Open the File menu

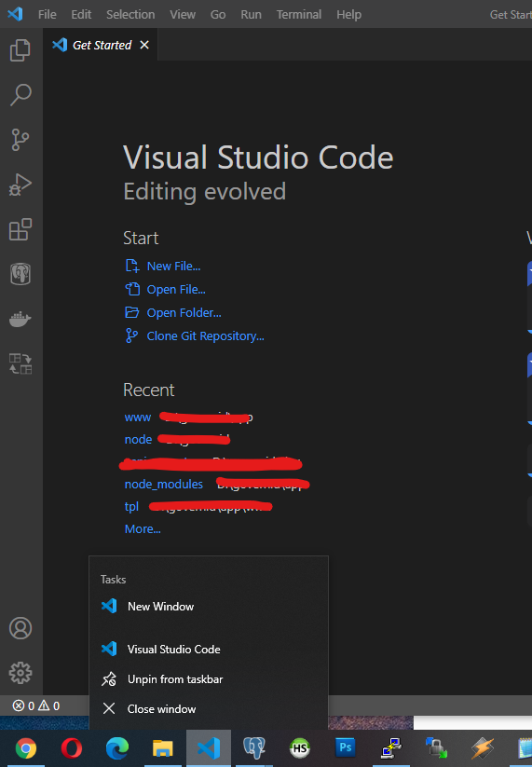tap(47, 15)
